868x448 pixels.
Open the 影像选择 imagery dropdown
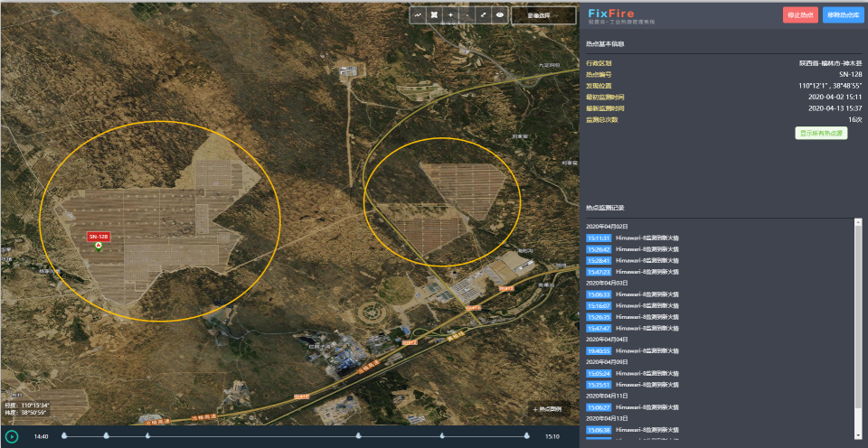(543, 15)
